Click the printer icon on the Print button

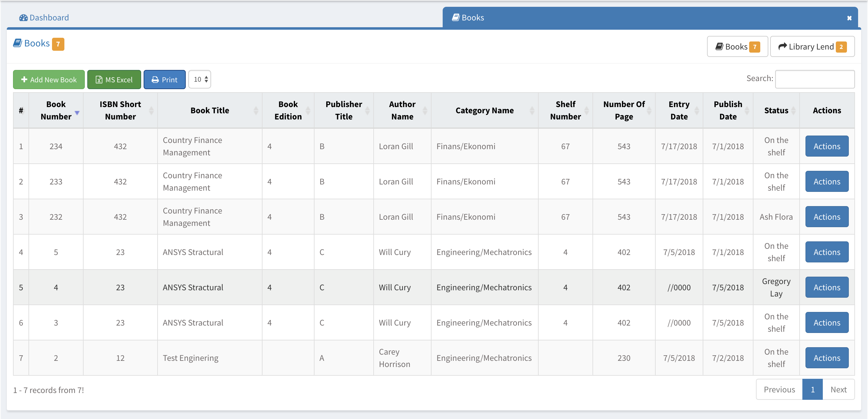coord(155,80)
